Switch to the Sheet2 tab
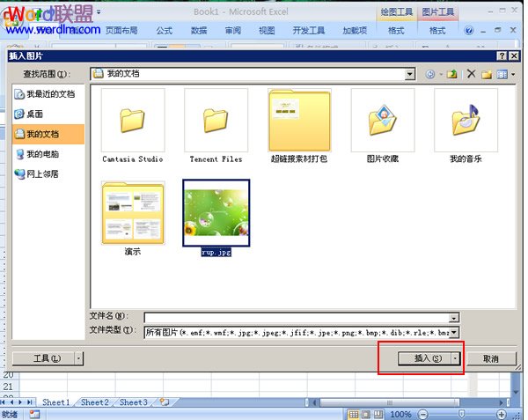528x420 pixels. tap(95, 402)
